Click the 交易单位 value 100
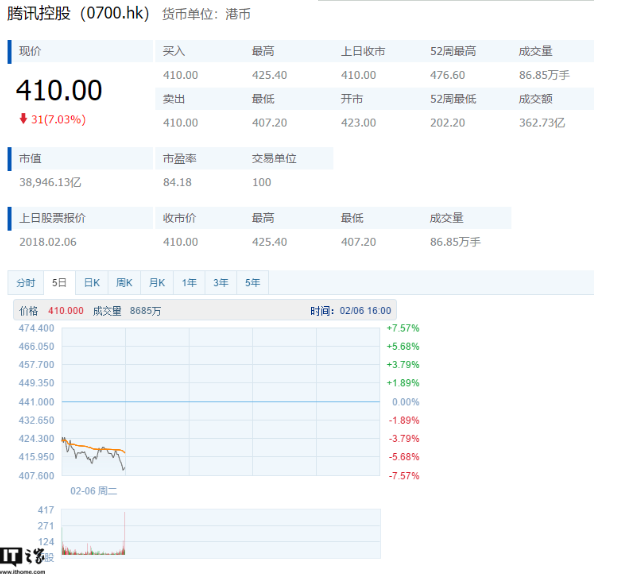The image size is (617, 579). [262, 182]
